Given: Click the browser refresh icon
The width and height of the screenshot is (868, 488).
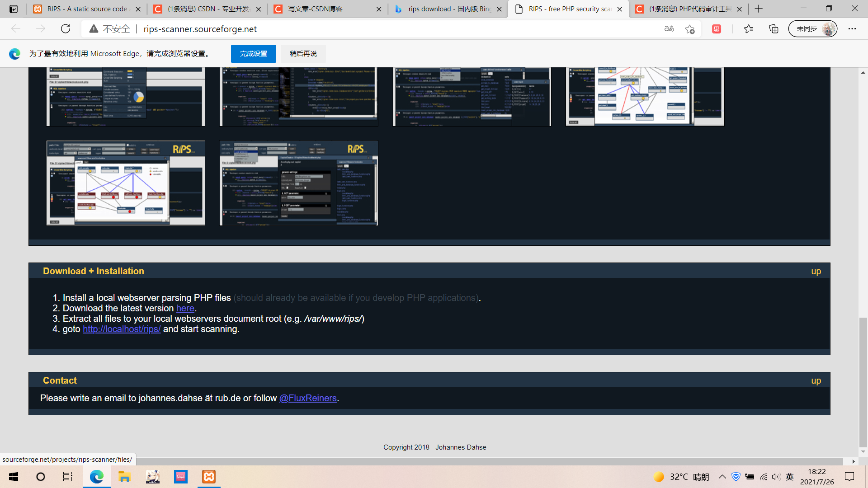Looking at the screenshot, I should [x=66, y=29].
